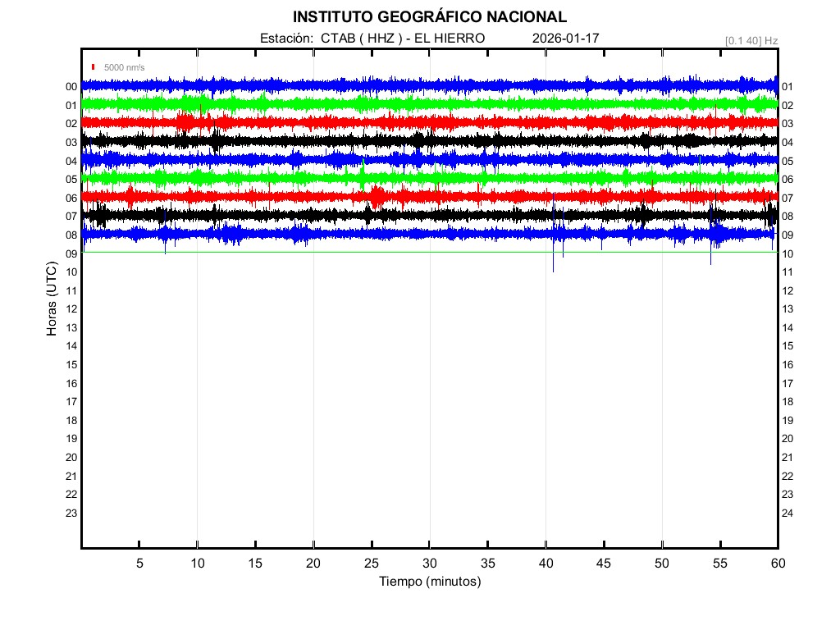Click the 15 minute tick on the time axis
Image resolution: width=840 pixels, height=630 pixels.
255,564
